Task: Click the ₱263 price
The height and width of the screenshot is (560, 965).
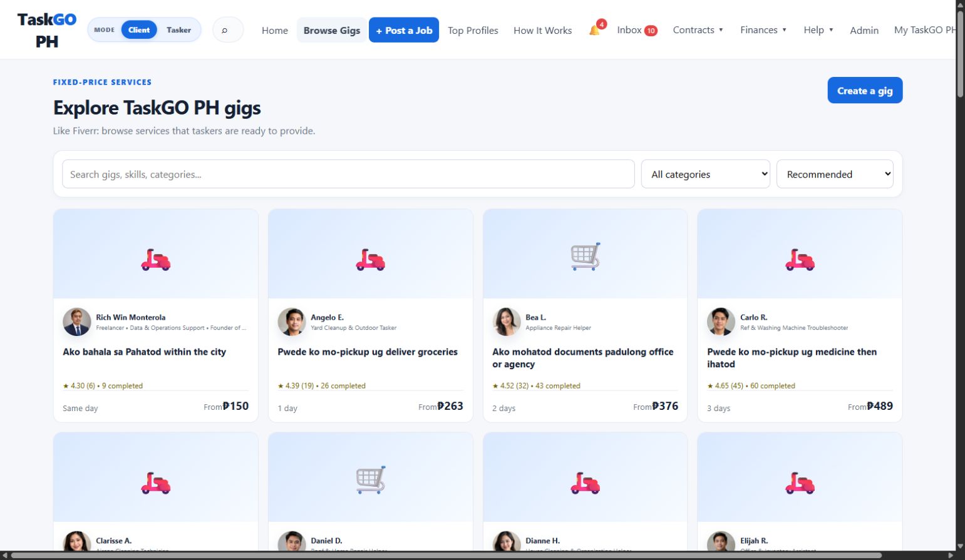Action: point(450,406)
